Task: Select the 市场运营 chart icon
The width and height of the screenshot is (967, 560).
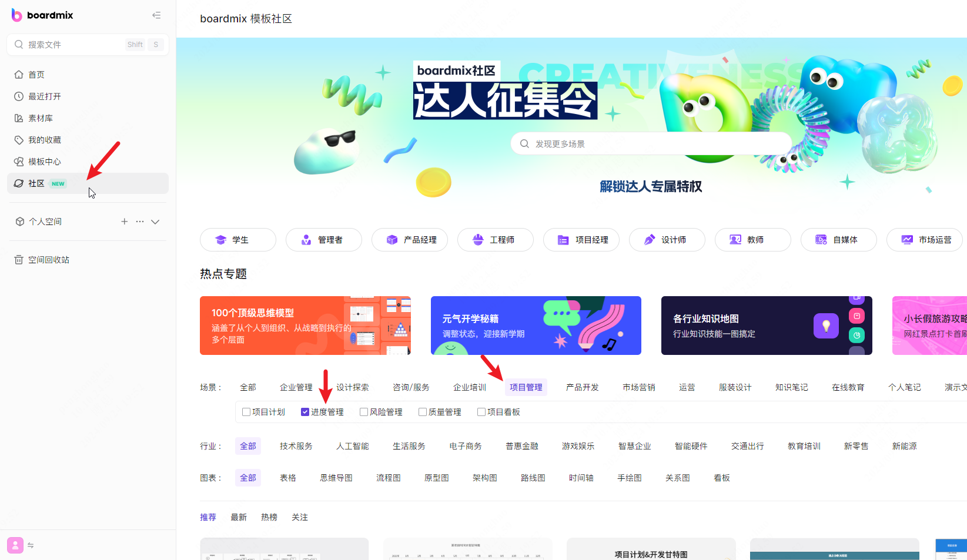Action: 907,240
